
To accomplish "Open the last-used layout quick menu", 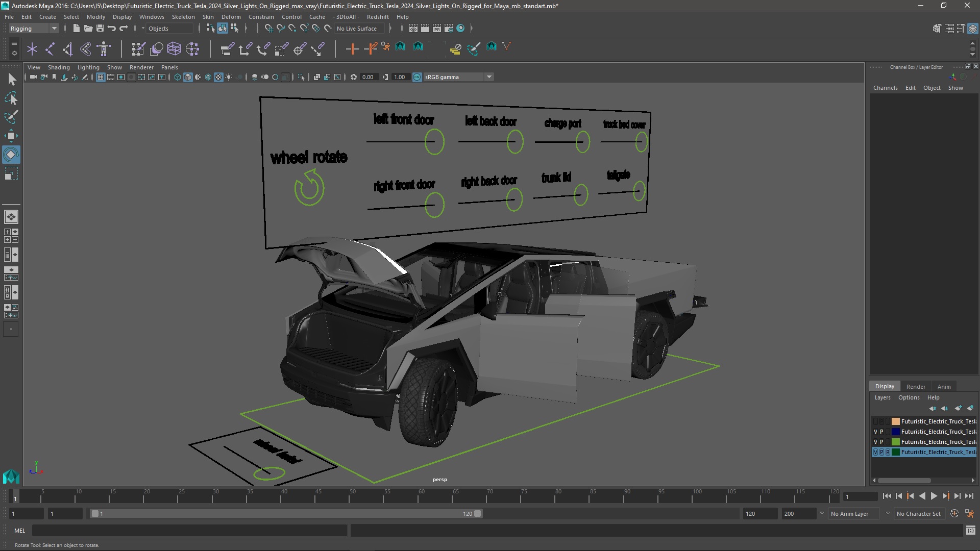I will (11, 330).
